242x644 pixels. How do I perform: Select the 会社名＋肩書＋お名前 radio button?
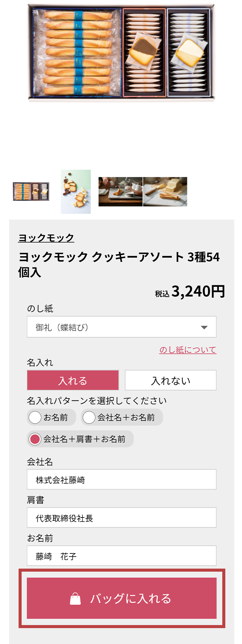(x=35, y=439)
